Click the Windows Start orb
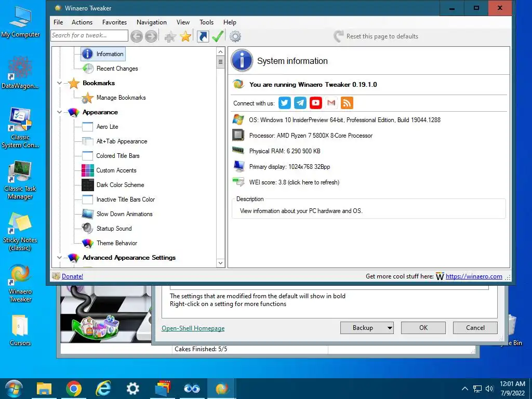The width and height of the screenshot is (532, 399). [14, 389]
